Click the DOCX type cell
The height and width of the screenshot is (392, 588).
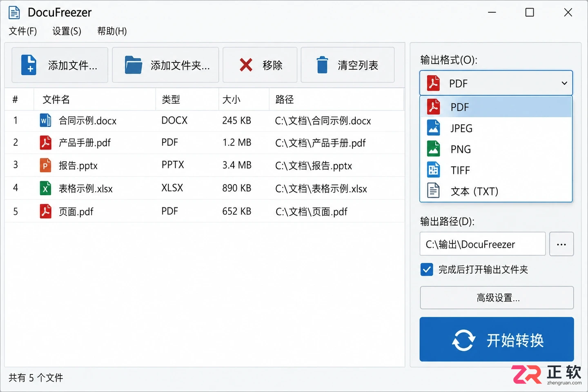pos(174,120)
